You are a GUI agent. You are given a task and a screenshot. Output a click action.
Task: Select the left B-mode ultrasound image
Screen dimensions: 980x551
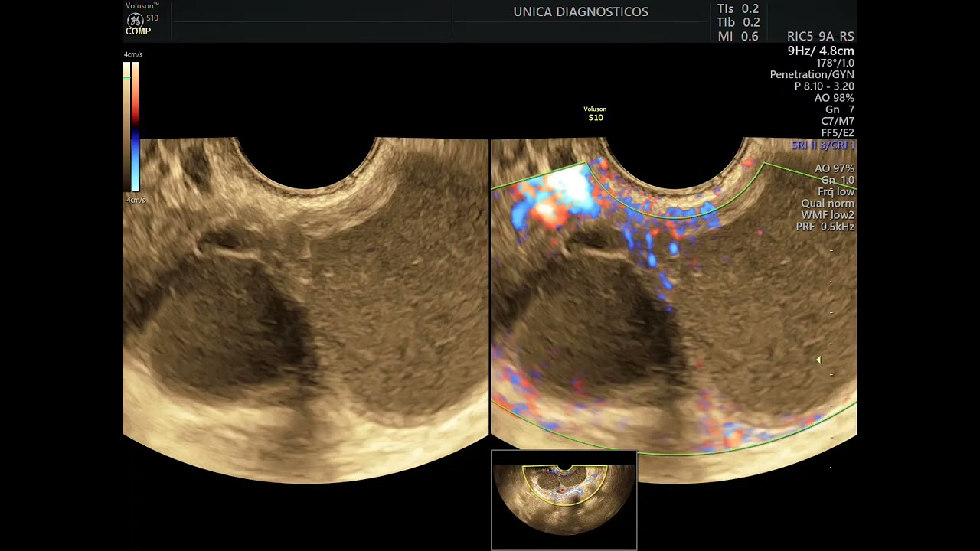(x=305, y=310)
